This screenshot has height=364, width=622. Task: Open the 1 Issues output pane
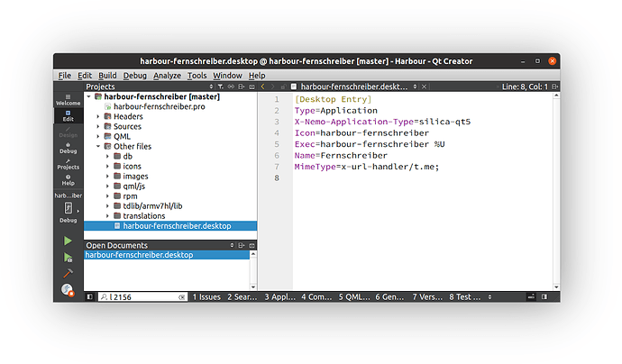[x=206, y=296]
